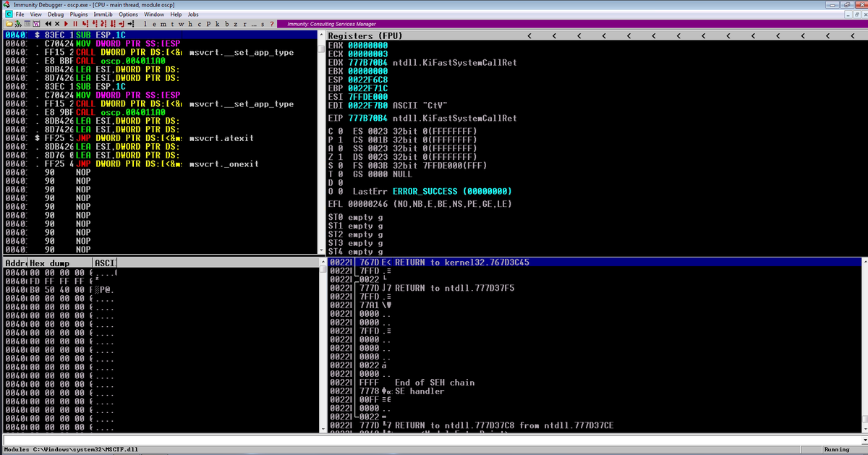This screenshot has height=455, width=868.
Task: Click the Address column header in dump
Action: click(15, 263)
